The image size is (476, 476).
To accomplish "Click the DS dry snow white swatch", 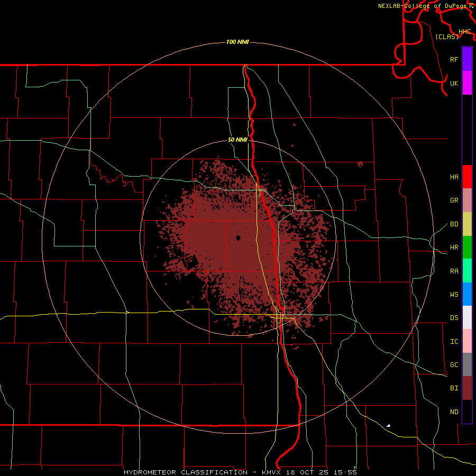I will pyautogui.click(x=467, y=317).
